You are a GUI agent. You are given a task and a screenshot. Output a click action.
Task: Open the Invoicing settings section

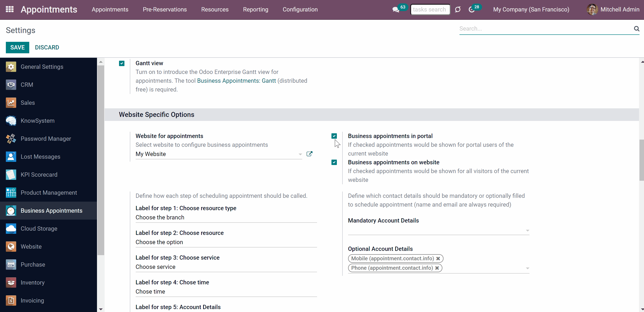pos(49,301)
